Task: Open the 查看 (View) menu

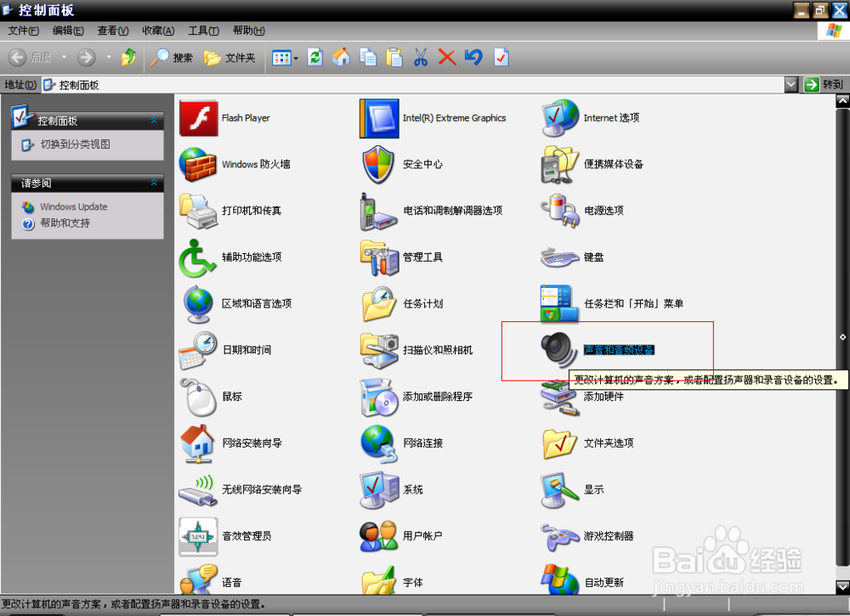Action: 113,30
